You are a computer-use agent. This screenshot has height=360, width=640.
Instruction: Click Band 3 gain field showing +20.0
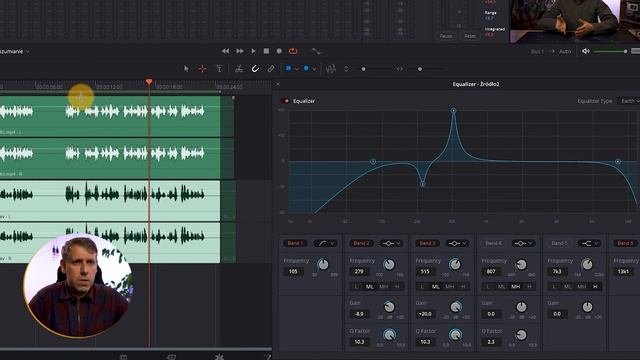(x=425, y=314)
